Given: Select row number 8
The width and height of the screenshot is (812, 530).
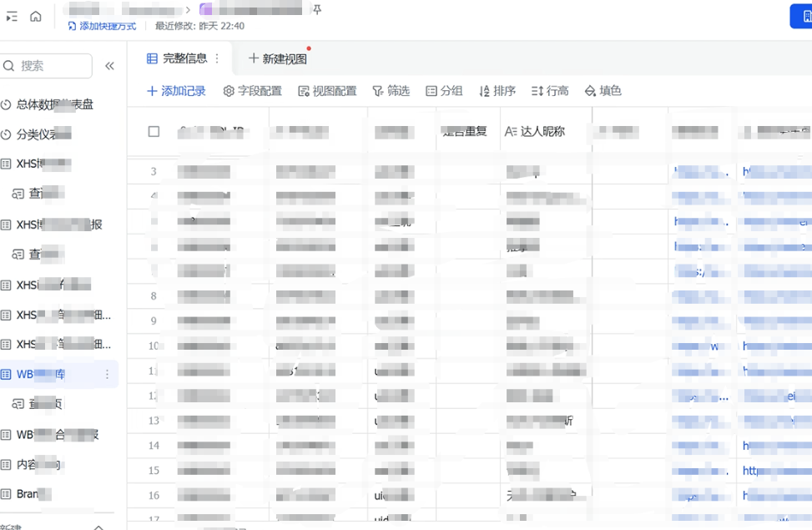Looking at the screenshot, I should (154, 296).
